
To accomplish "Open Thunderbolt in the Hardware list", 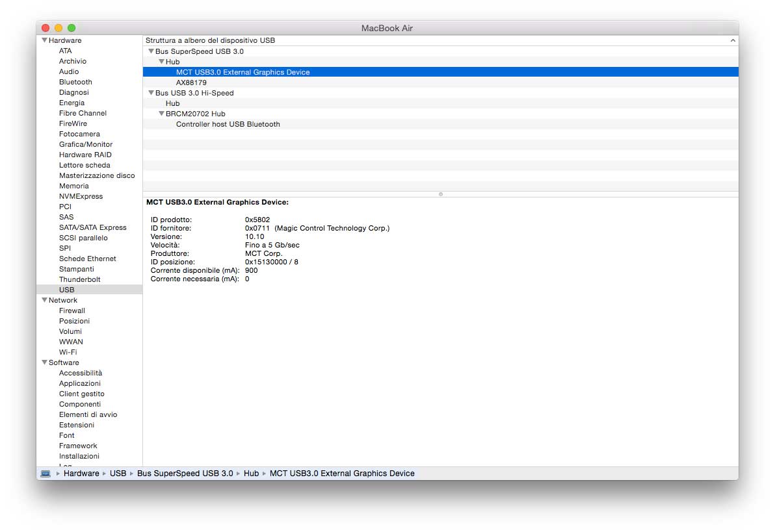I will coord(79,279).
